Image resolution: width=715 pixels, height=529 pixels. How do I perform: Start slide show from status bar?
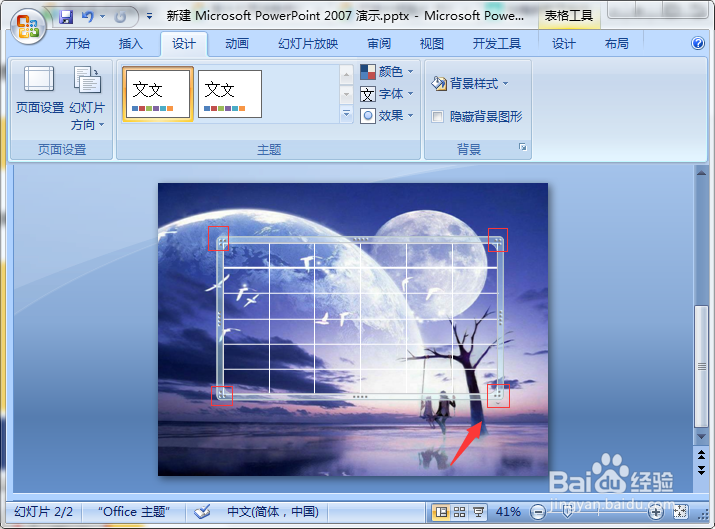click(x=478, y=512)
